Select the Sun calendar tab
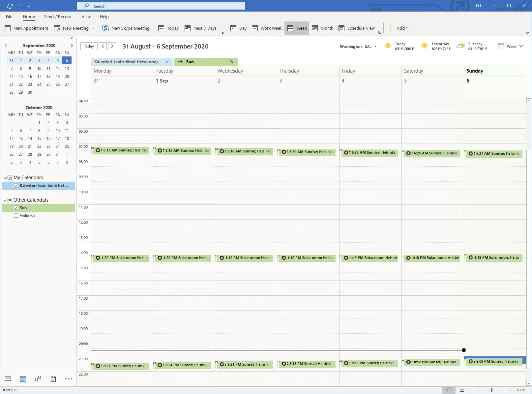The width and height of the screenshot is (532, 394). (190, 62)
